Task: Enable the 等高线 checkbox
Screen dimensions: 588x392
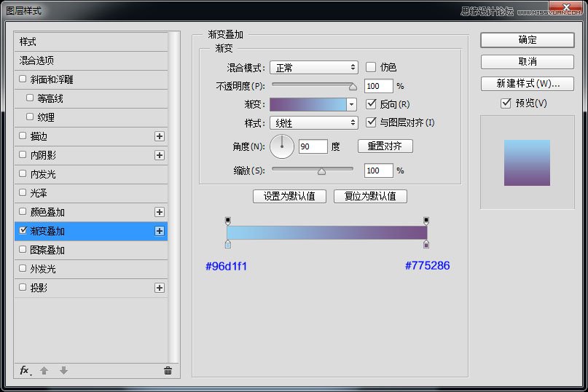Action: 30,98
